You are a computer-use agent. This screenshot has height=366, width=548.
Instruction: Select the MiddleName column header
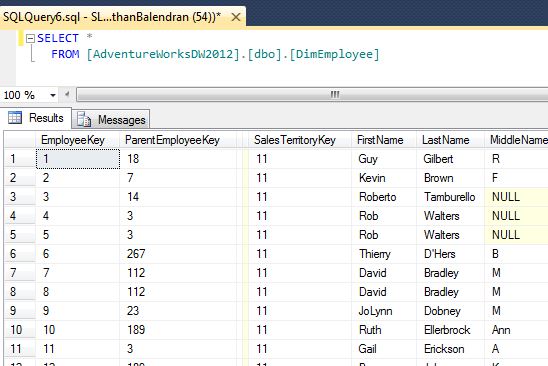click(x=517, y=140)
